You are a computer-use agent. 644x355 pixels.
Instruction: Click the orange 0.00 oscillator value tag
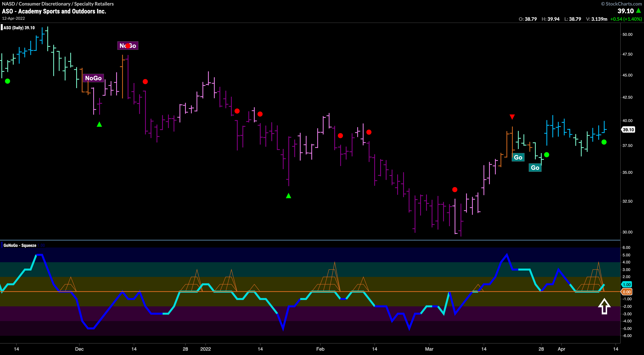click(627, 292)
